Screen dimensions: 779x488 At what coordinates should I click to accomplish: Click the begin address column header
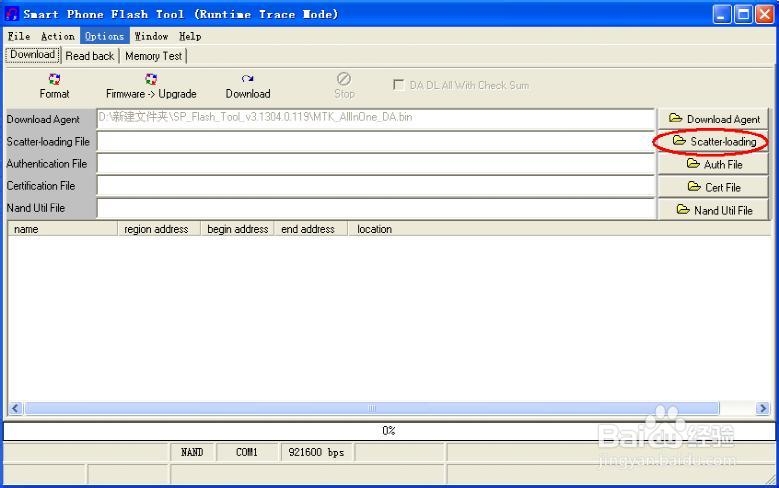pos(237,229)
